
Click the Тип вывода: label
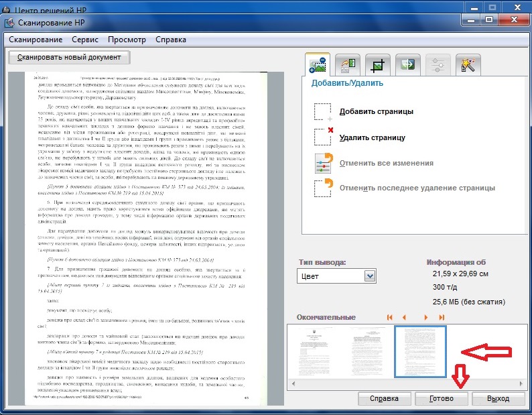pos(322,262)
